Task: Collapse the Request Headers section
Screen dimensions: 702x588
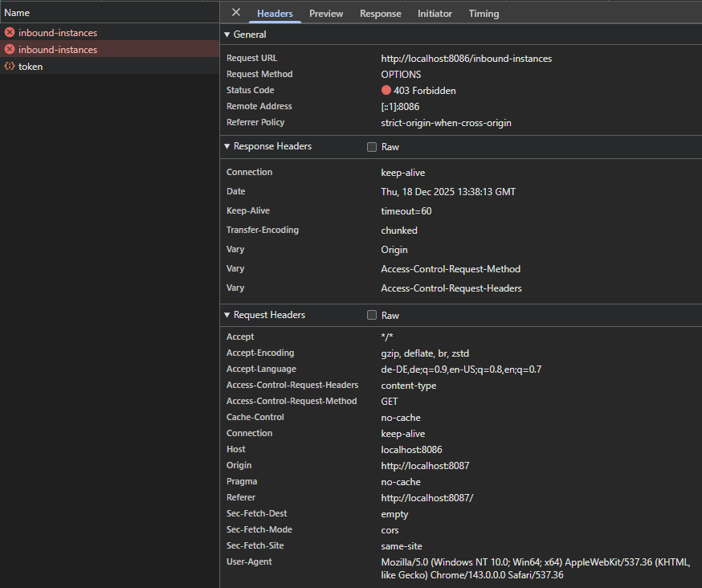Action: [227, 316]
